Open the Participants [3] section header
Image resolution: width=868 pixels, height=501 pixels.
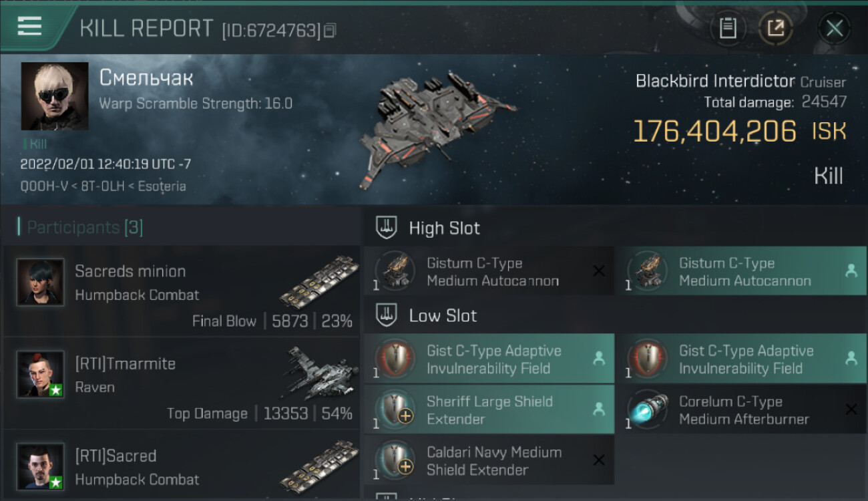tap(85, 228)
